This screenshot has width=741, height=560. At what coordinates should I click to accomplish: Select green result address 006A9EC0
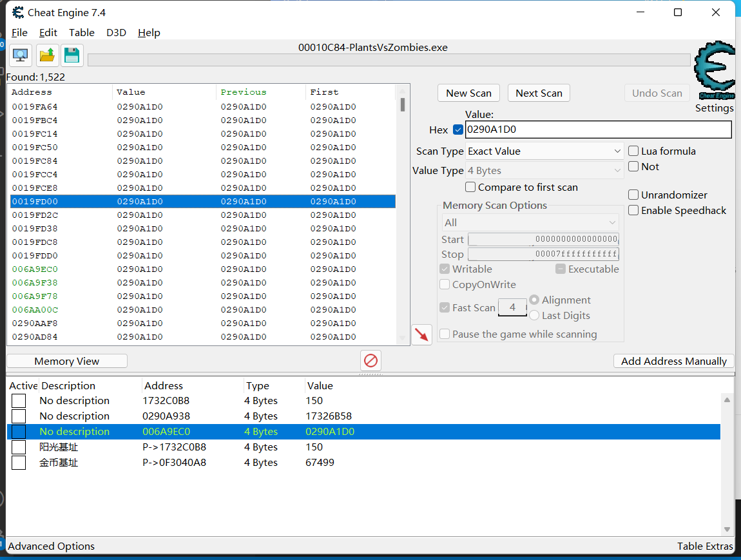coord(203,269)
